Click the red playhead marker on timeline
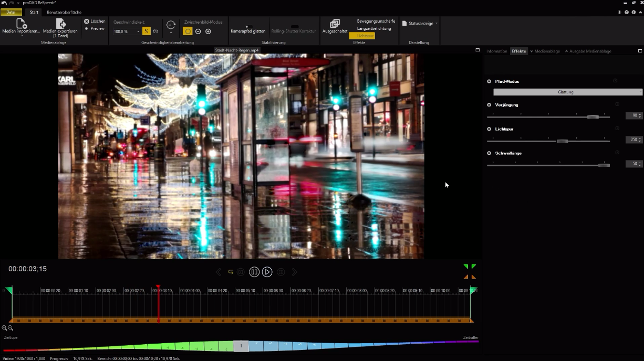Image resolution: width=644 pixels, height=361 pixels. click(x=158, y=288)
